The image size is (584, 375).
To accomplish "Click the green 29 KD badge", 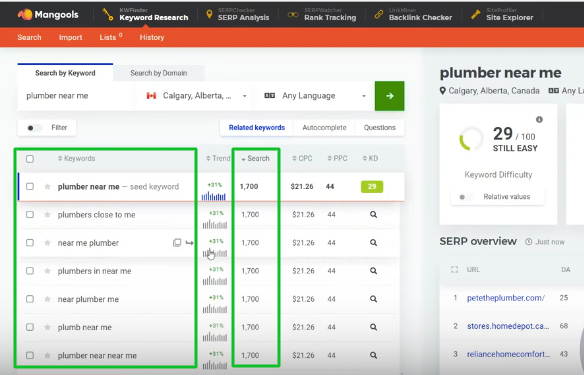I will 372,187.
